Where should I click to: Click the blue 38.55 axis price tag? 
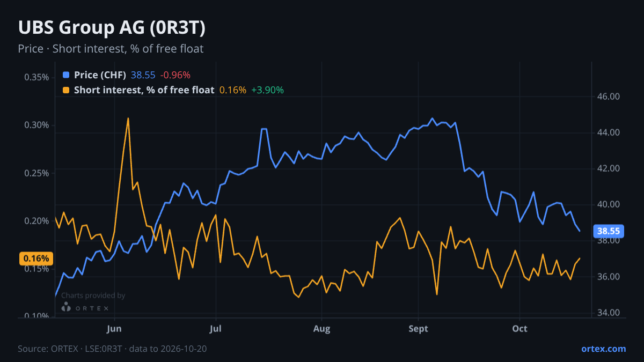coord(609,231)
